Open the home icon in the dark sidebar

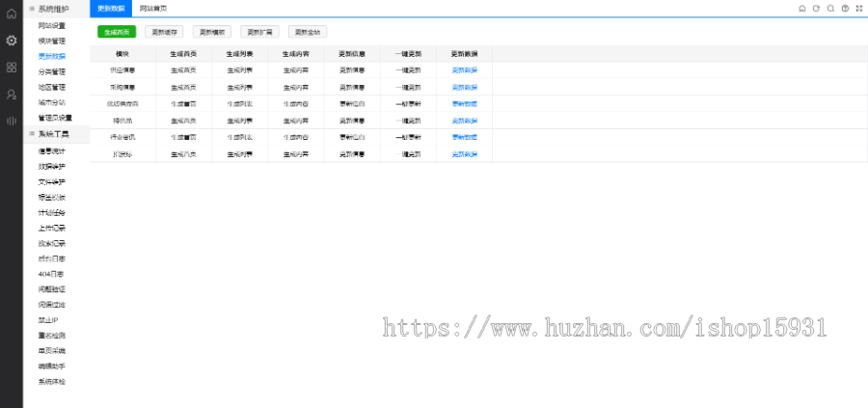[x=11, y=14]
